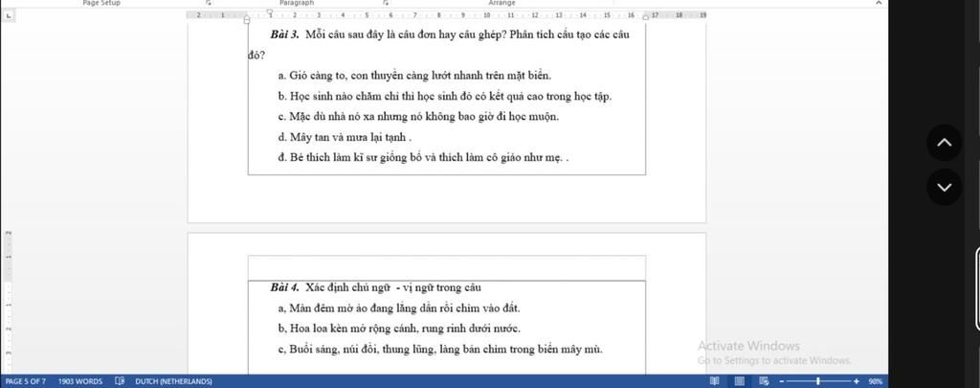Click the first line indent marker on ruler
The image size is (980, 388).
(x=270, y=11)
